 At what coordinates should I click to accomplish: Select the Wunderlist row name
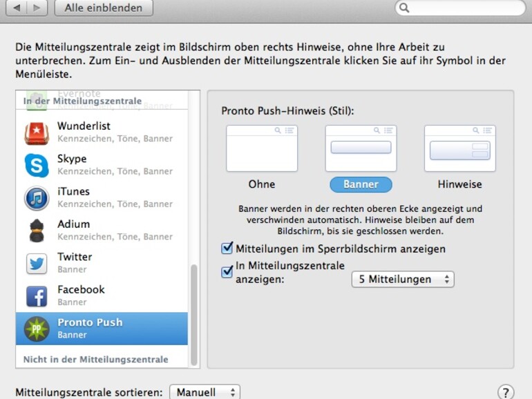tap(84, 126)
